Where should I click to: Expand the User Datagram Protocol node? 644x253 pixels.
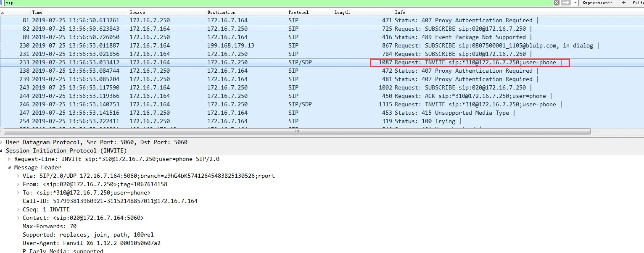tap(3, 142)
